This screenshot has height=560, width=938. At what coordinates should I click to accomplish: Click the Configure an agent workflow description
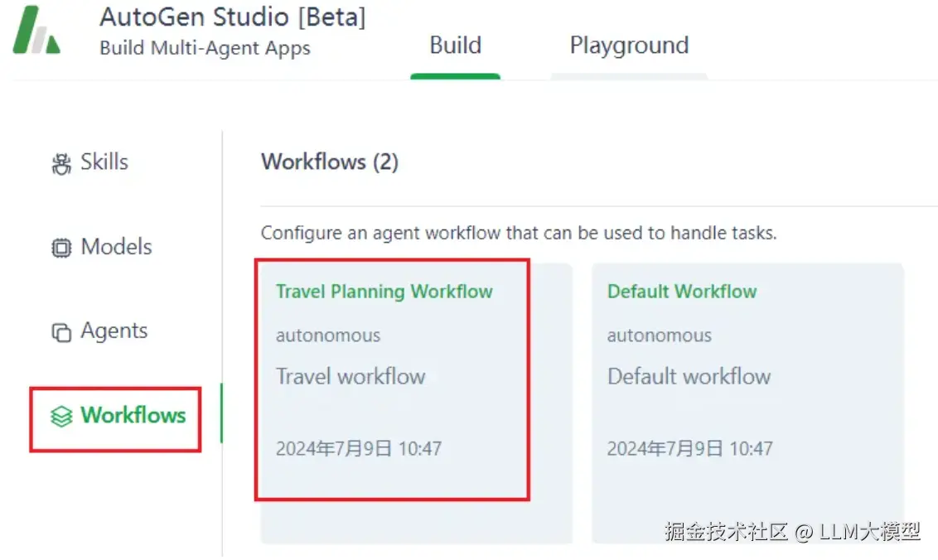point(519,233)
